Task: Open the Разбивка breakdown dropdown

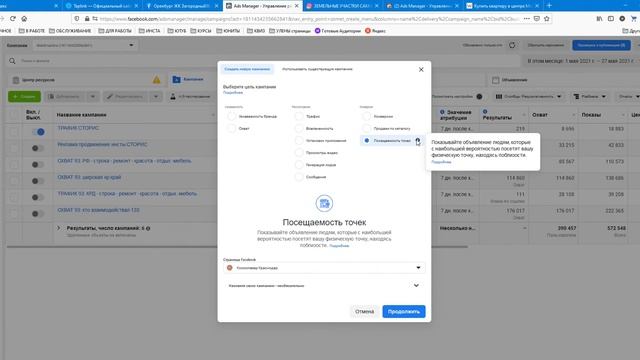Action: pyautogui.click(x=589, y=97)
